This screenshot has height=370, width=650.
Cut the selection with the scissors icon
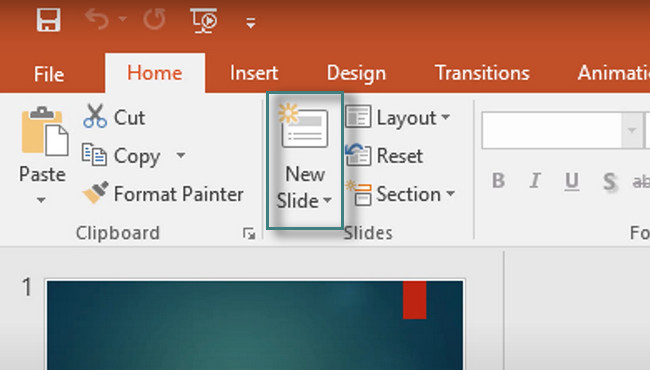click(x=114, y=117)
